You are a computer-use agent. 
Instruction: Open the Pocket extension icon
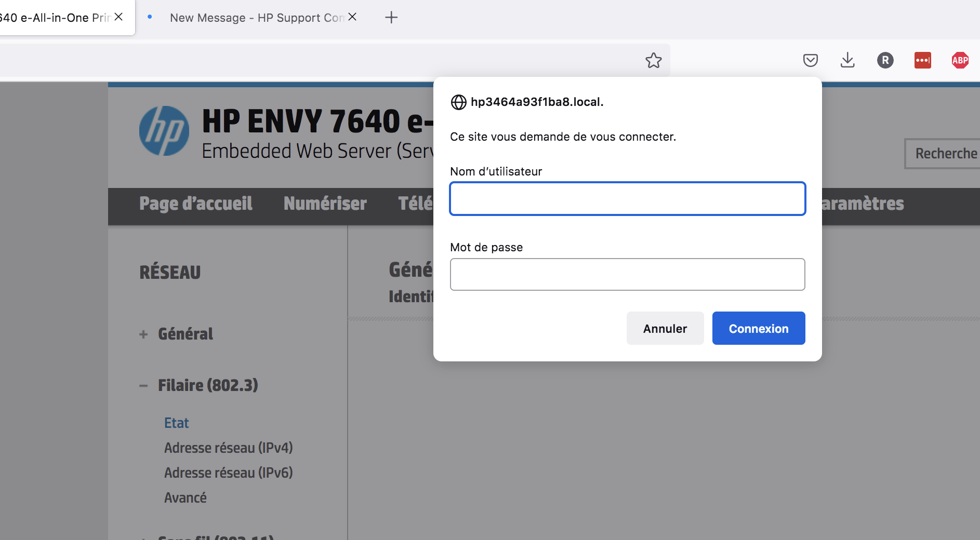(811, 60)
